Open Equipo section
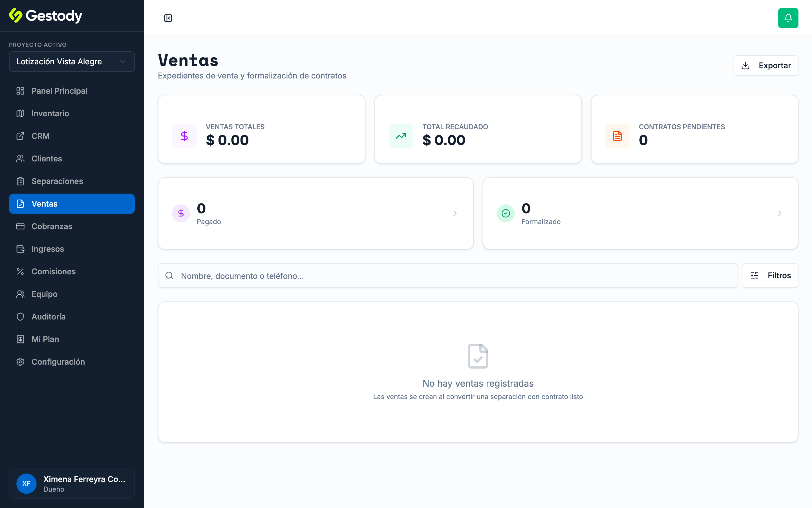The width and height of the screenshot is (812, 508). [72, 294]
